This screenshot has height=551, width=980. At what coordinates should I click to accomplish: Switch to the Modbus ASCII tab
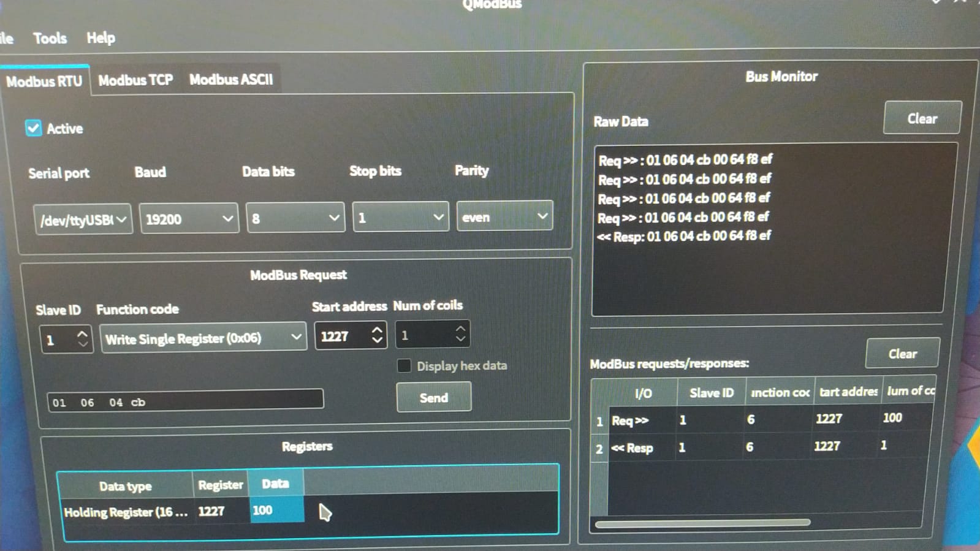tap(231, 79)
